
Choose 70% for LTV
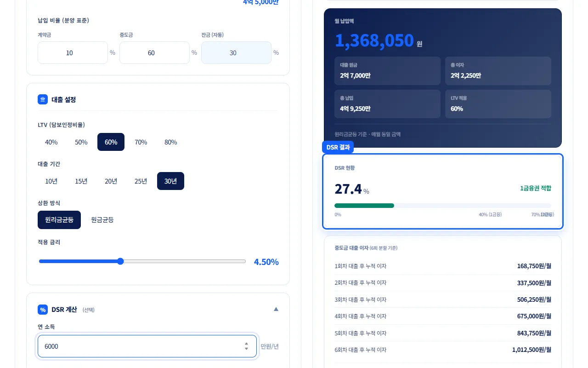tap(141, 142)
